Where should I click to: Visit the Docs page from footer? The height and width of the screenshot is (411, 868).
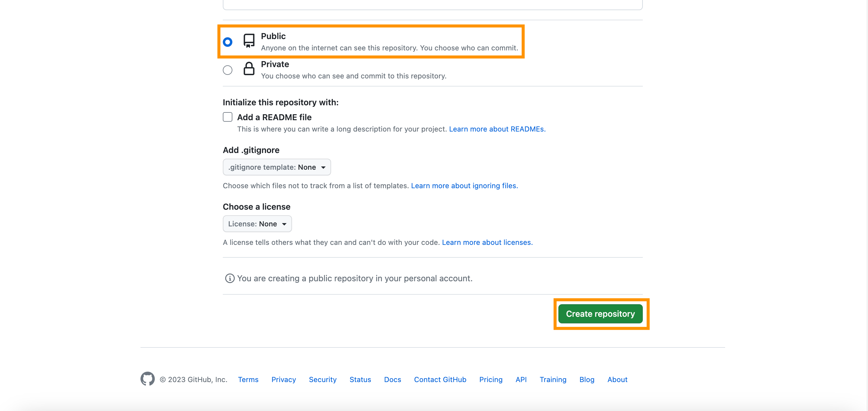click(392, 379)
